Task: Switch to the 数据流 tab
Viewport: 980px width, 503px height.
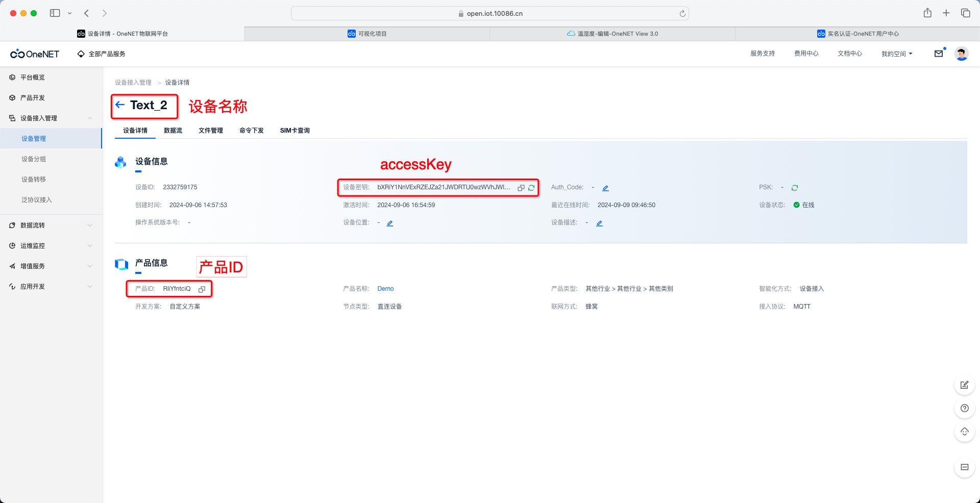Action: point(173,131)
